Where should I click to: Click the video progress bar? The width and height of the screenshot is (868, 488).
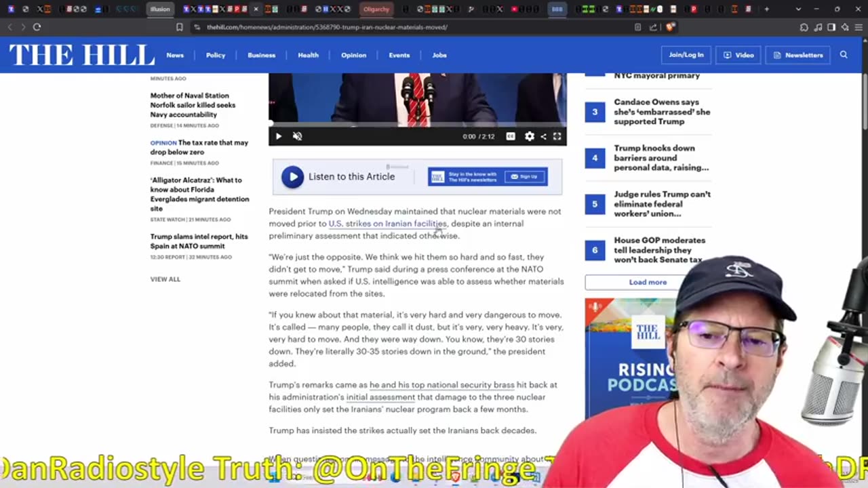417,125
